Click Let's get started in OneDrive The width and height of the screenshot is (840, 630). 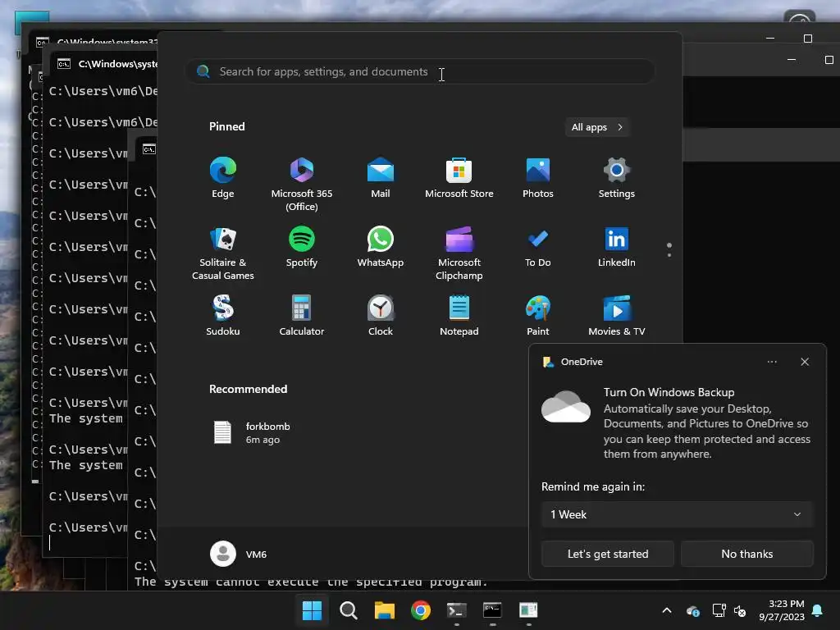[x=608, y=554]
